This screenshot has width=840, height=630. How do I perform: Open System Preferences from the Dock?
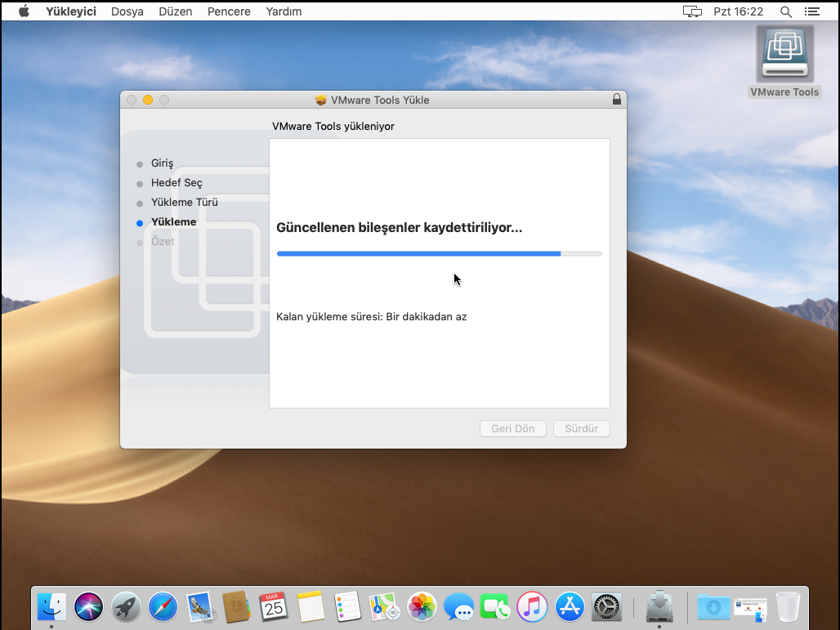coord(607,607)
